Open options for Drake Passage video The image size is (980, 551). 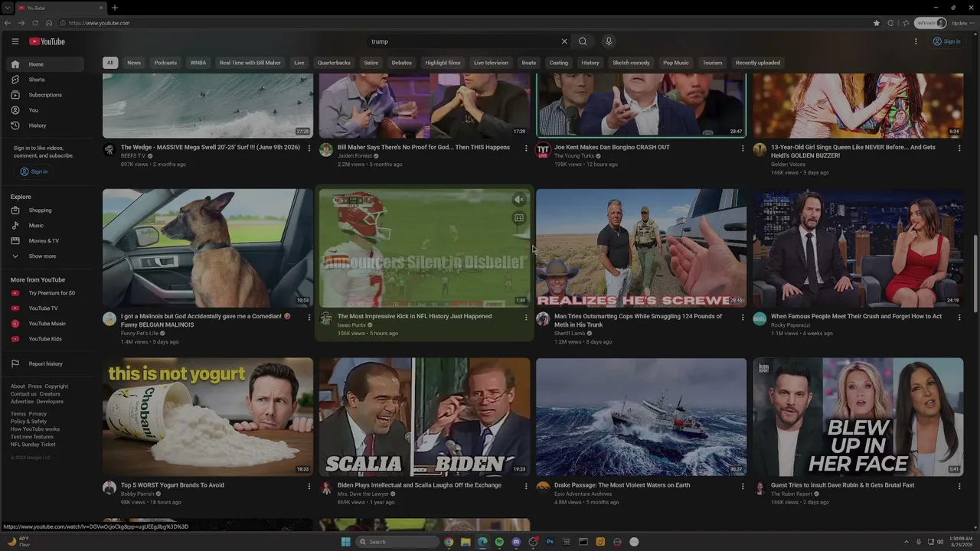tap(743, 487)
